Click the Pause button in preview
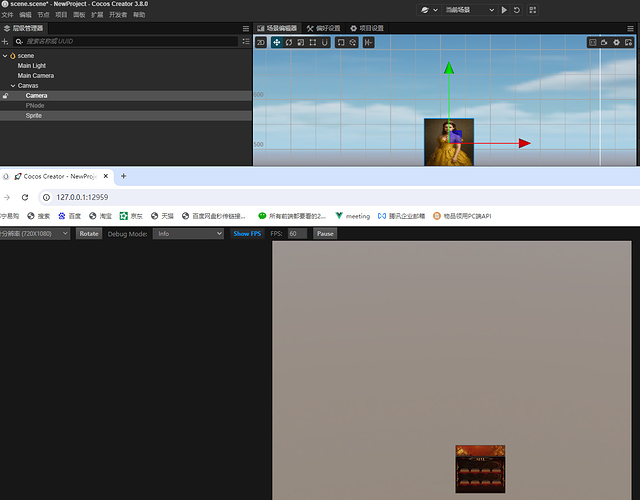Viewport: 640px width, 500px height. [325, 233]
